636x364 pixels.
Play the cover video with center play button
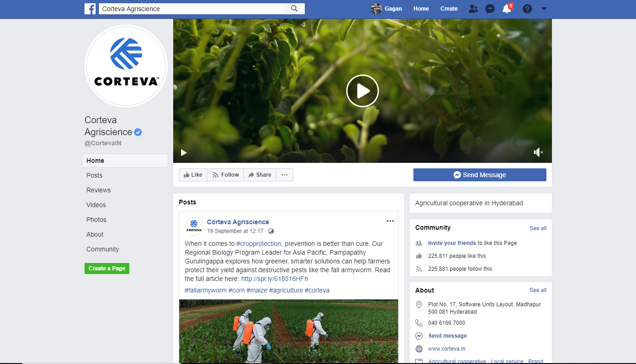(363, 91)
